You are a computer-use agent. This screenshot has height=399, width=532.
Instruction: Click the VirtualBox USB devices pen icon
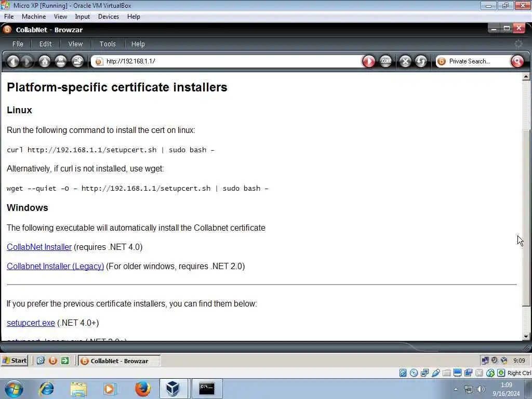[x=436, y=373]
